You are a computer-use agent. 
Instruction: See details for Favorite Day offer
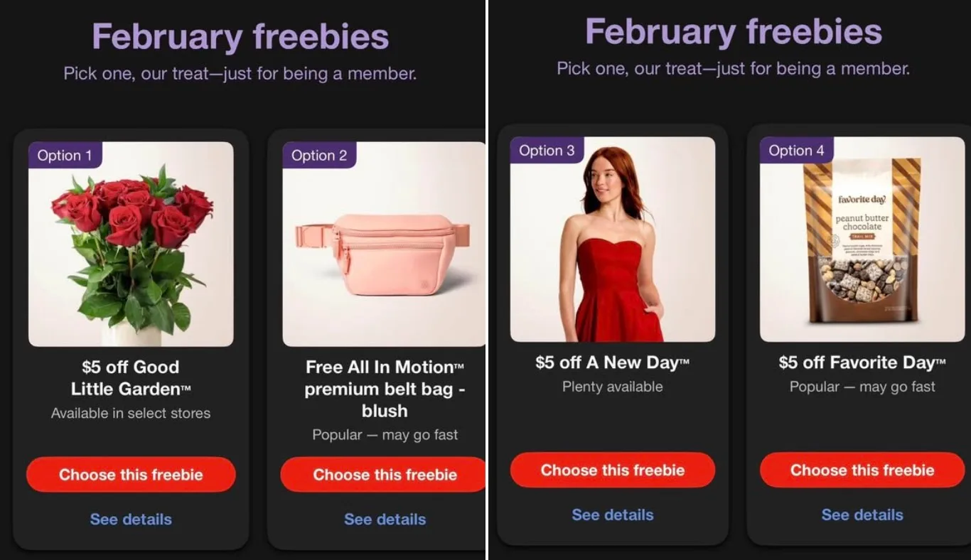[x=862, y=515]
